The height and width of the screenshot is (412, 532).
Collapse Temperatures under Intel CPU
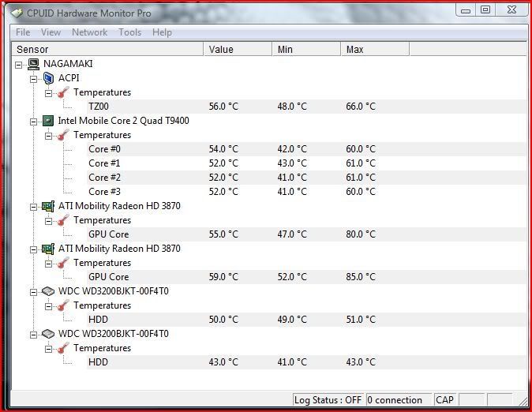pos(48,136)
